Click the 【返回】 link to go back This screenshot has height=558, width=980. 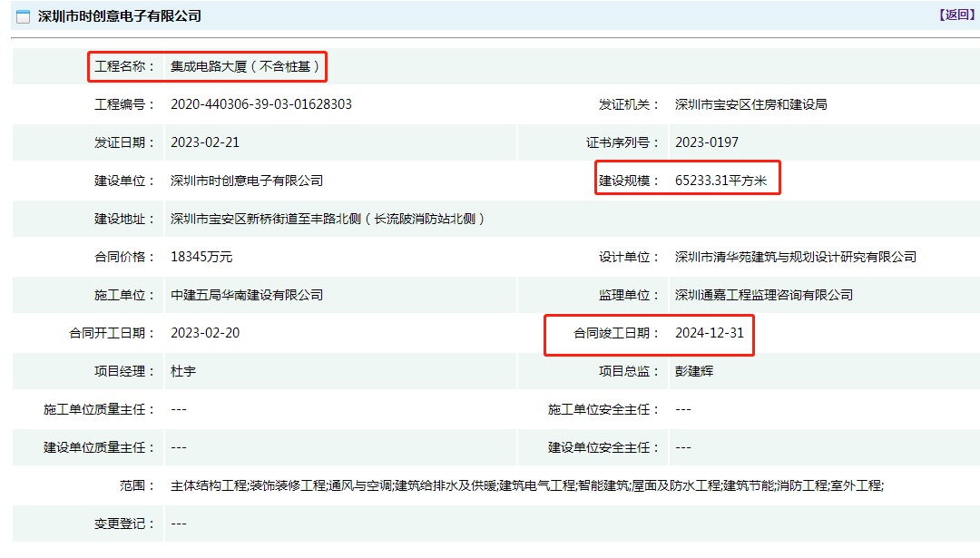pos(956,15)
